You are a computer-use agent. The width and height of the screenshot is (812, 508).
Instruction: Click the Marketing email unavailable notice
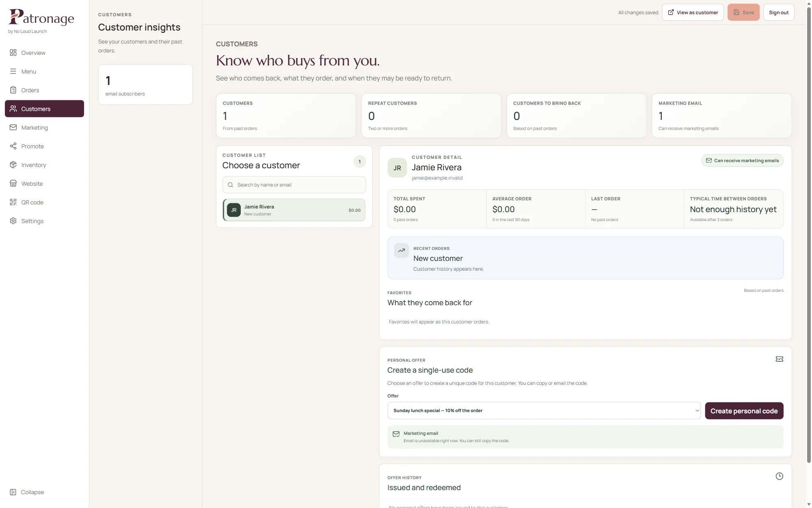585,437
